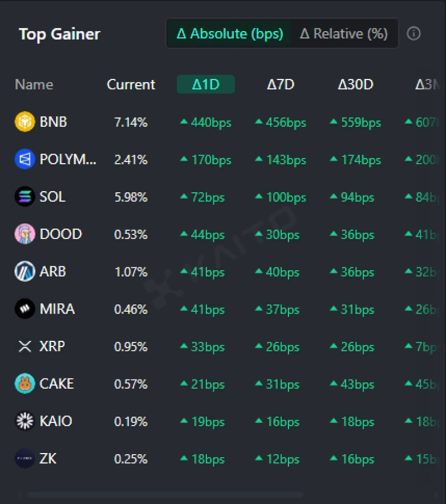Click the XRP token icon
Image resolution: width=446 pixels, height=504 pixels.
(x=25, y=346)
